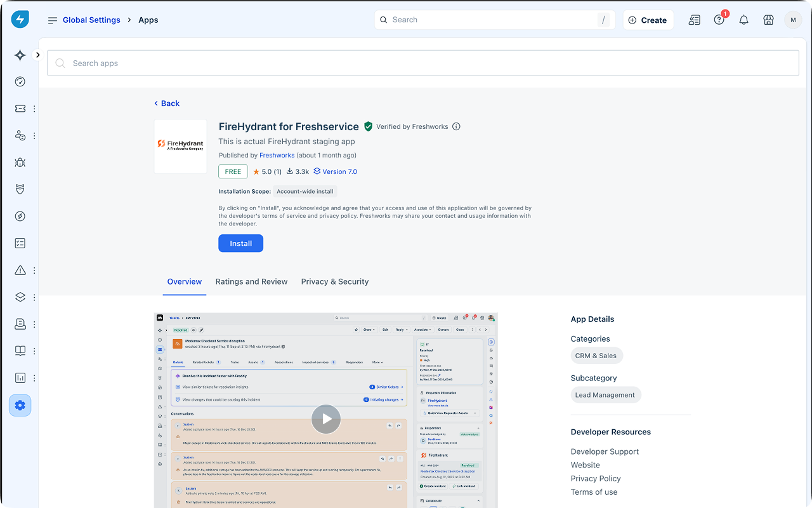Click the Account-wide install scope label
This screenshot has height=508, width=812.
tap(305, 191)
